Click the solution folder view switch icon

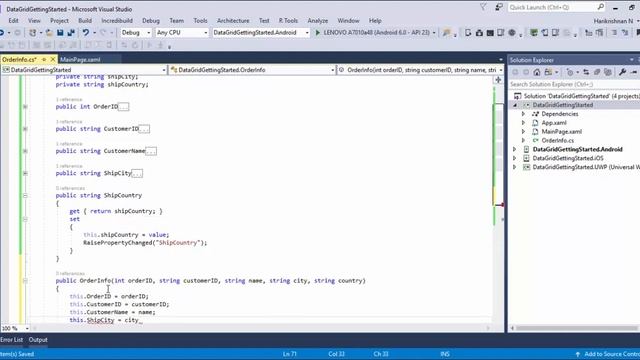[548, 72]
